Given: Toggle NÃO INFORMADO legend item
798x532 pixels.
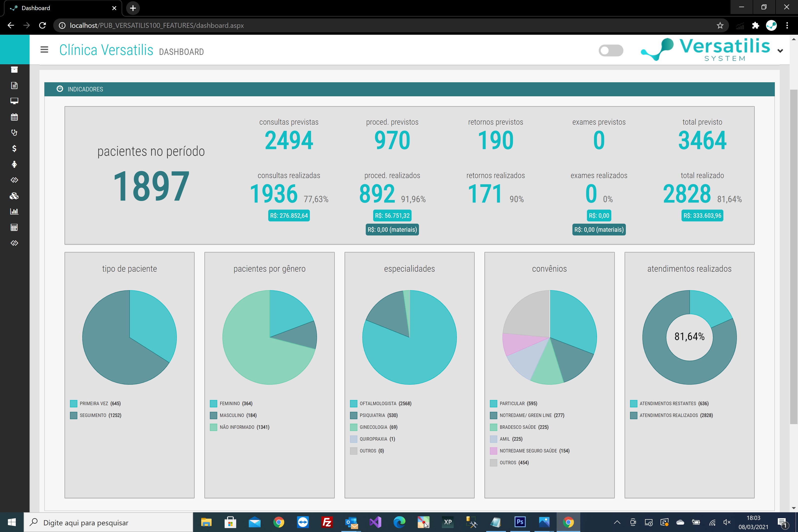Looking at the screenshot, I should click(236, 427).
